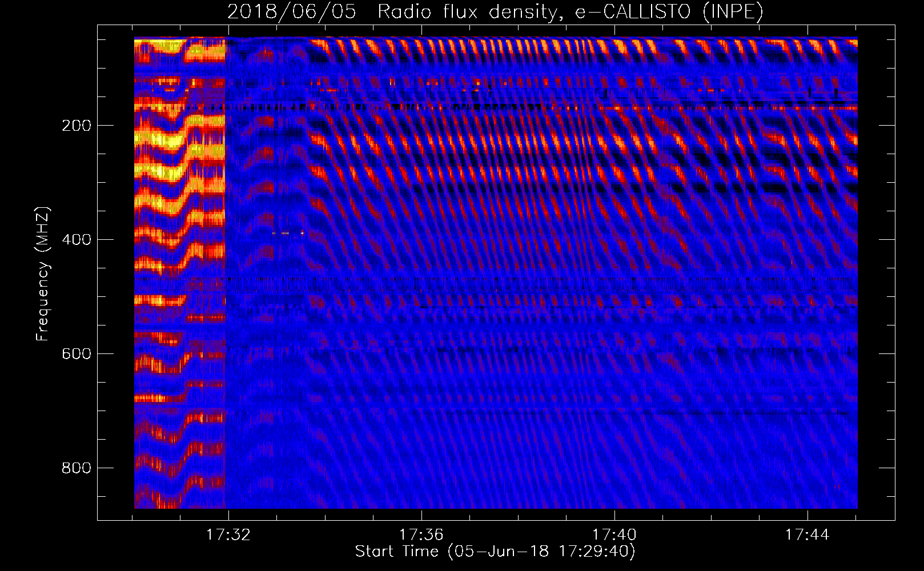Click the 17:44 time tick label
Screen dimensions: 924x571
808,534
